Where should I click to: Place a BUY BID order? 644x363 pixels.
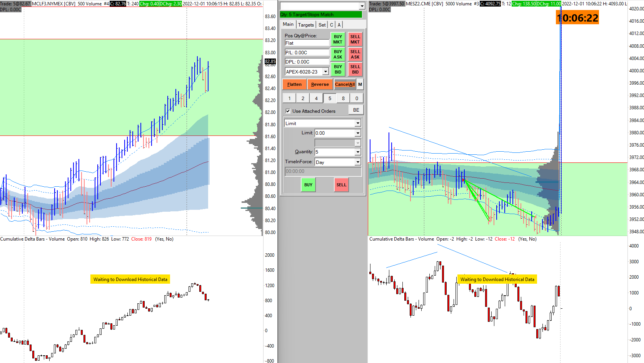coord(338,69)
